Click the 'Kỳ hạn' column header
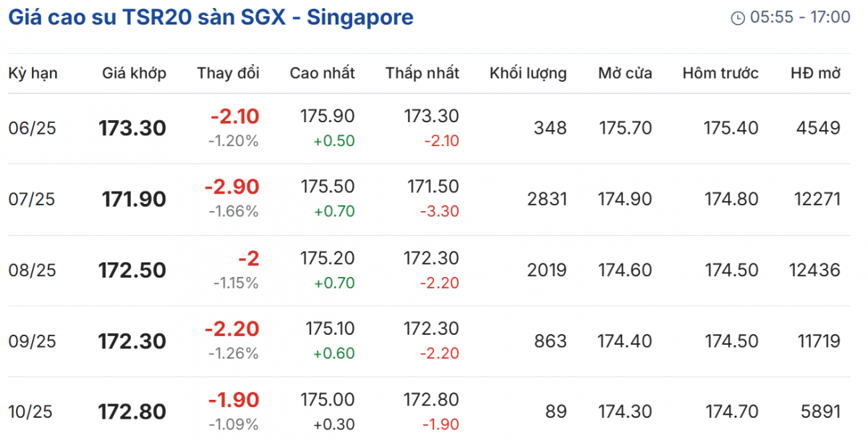Screen dimensions: 868x441 [x=33, y=73]
